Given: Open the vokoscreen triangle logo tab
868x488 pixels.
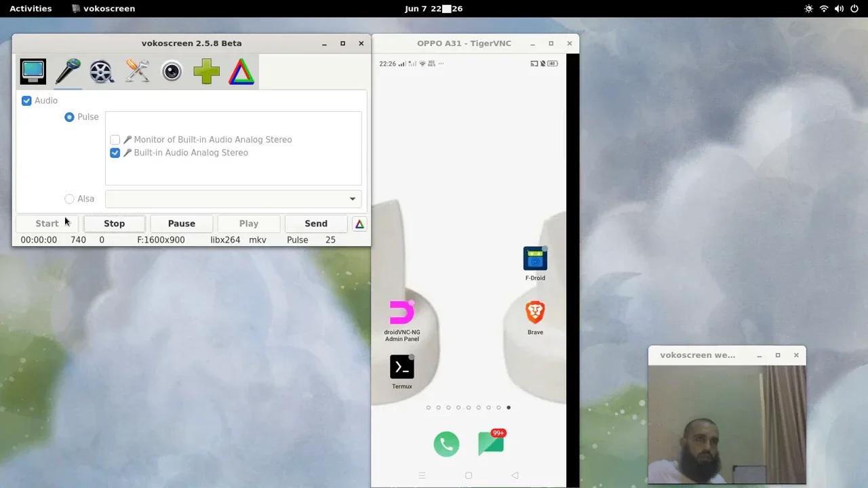Looking at the screenshot, I should click(x=241, y=70).
